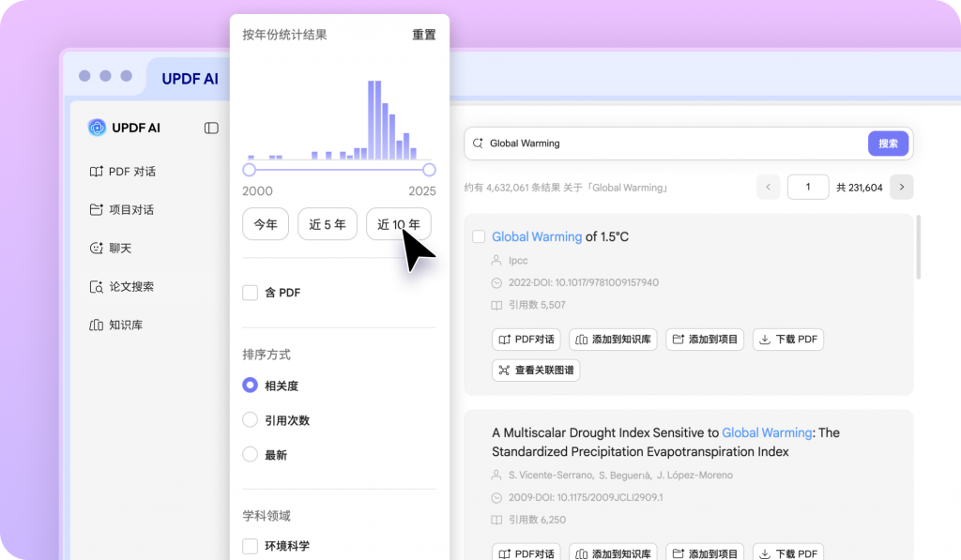Click the 知识库 library icon
The width and height of the screenshot is (961, 560).
(96, 325)
